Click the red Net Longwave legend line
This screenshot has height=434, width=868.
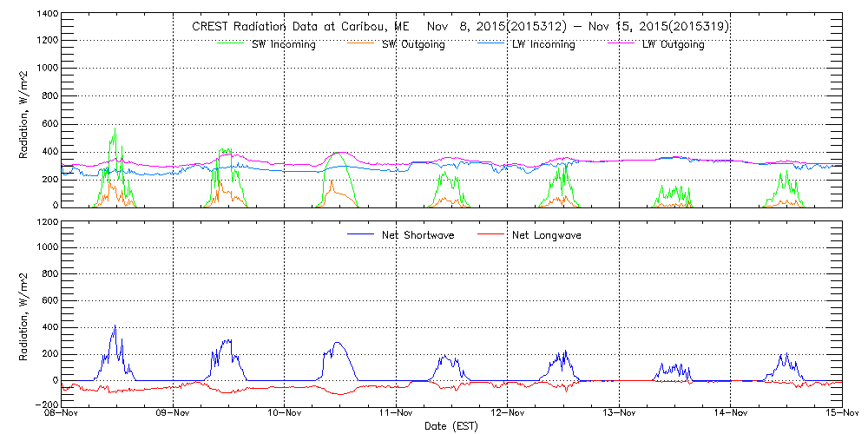coord(492,234)
